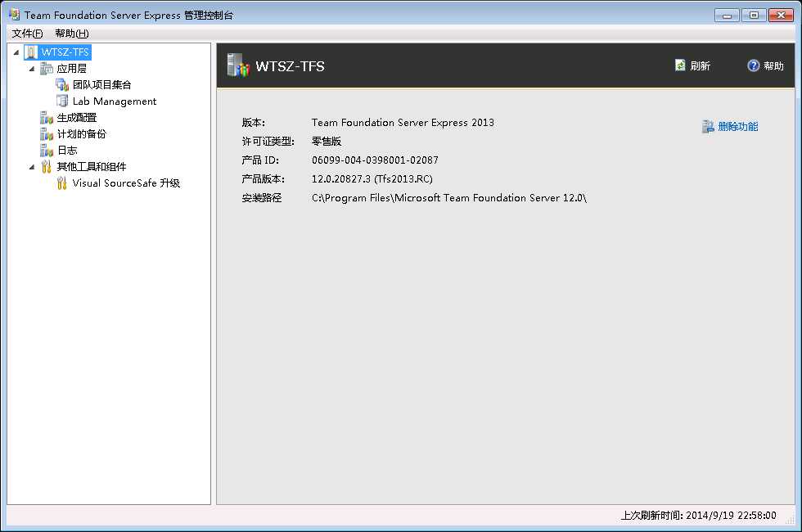This screenshot has height=532, width=802.
Task: Collapse the 其他工具和组件 tree node
Action: coord(32,167)
